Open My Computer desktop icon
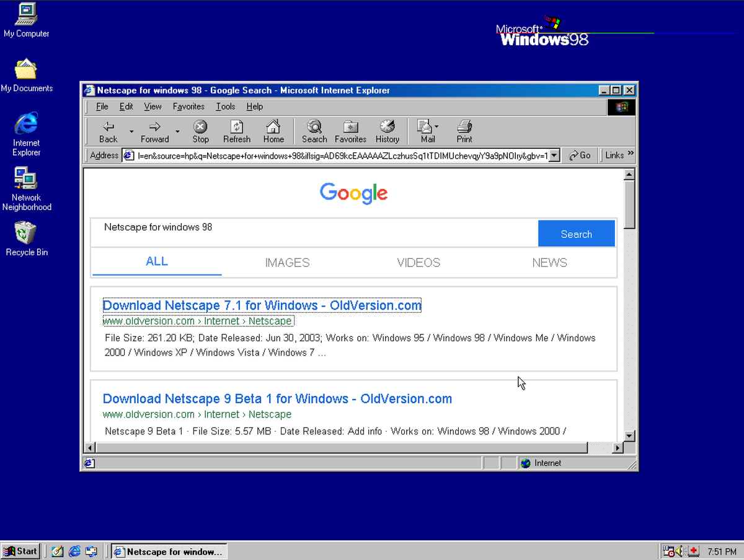744x560 pixels. click(x=26, y=20)
